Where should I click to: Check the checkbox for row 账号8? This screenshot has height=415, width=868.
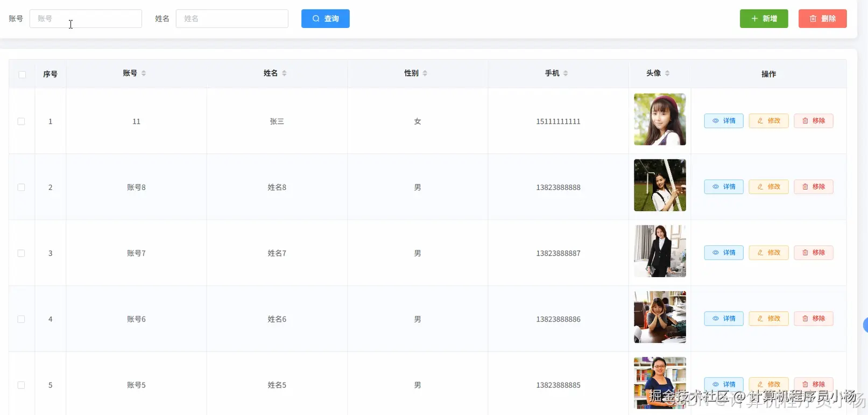click(22, 187)
